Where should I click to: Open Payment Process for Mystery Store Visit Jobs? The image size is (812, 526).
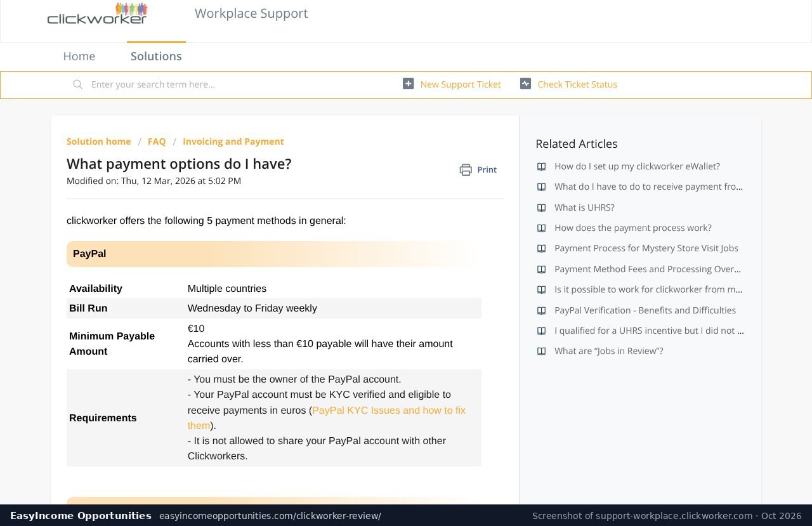coord(646,248)
